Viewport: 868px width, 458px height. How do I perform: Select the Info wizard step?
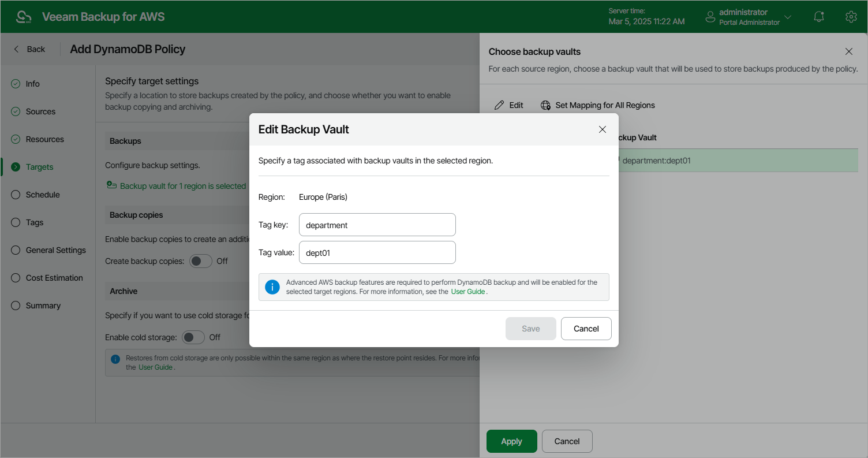(x=33, y=84)
